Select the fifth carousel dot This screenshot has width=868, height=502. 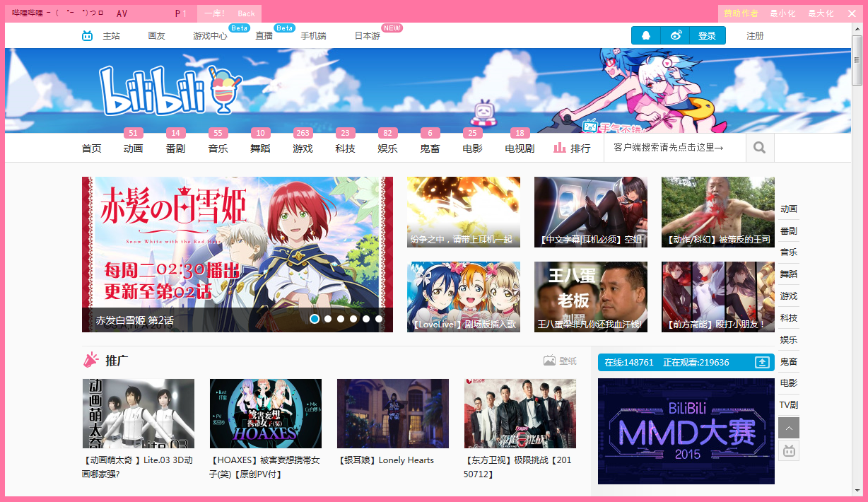[366, 319]
